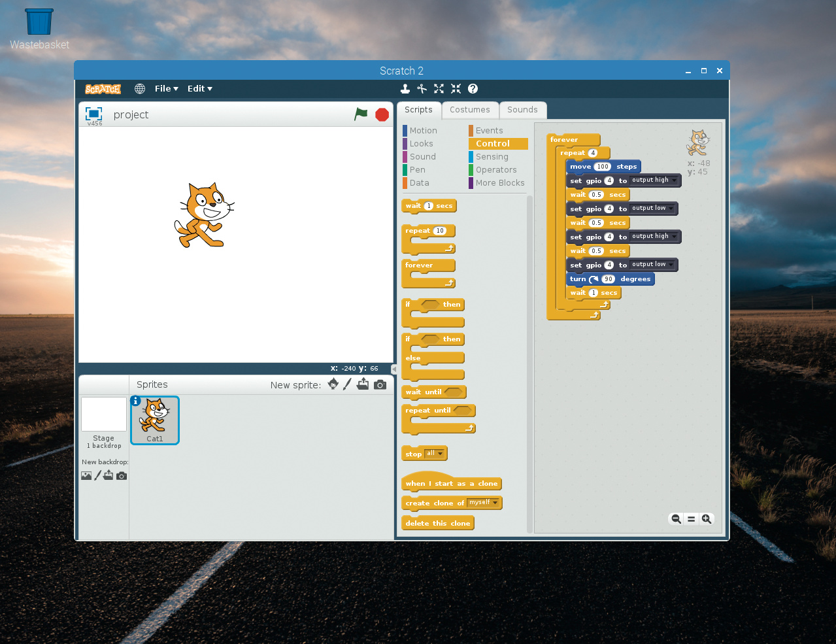Upload backdrop from file
The height and width of the screenshot is (644, 836).
pos(108,476)
